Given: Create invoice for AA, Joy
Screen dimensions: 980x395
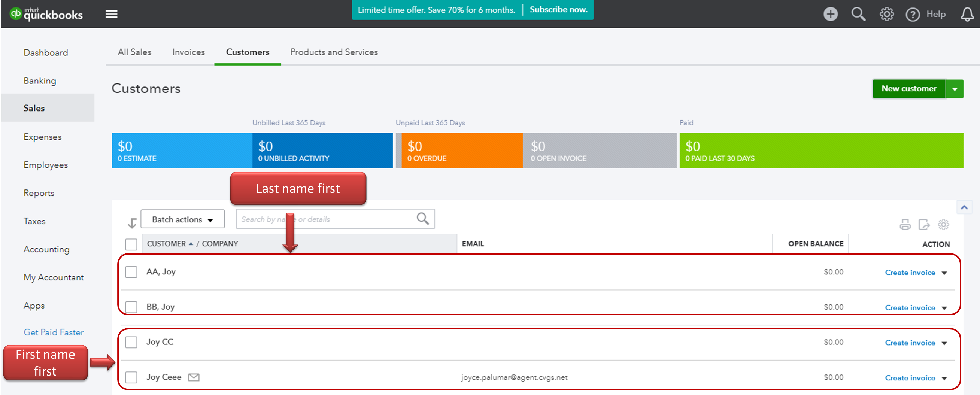Looking at the screenshot, I should point(910,273).
